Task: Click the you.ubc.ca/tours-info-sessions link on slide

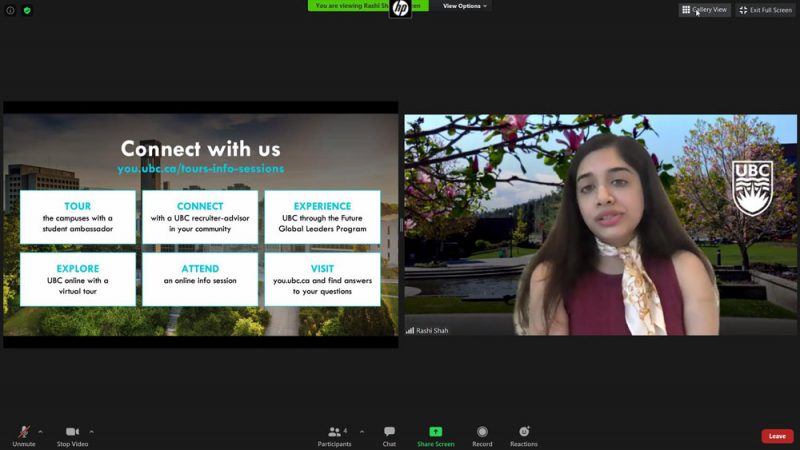Action: point(201,168)
